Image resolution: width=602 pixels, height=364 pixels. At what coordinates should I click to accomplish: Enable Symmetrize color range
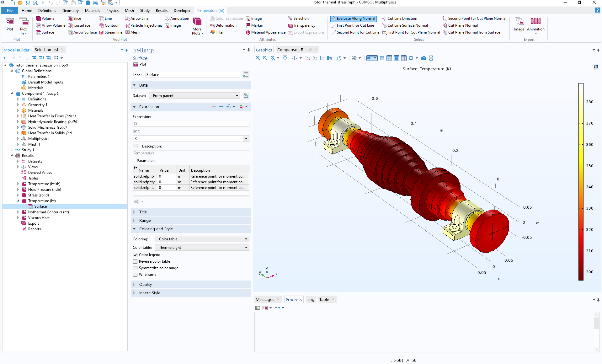tap(135, 268)
